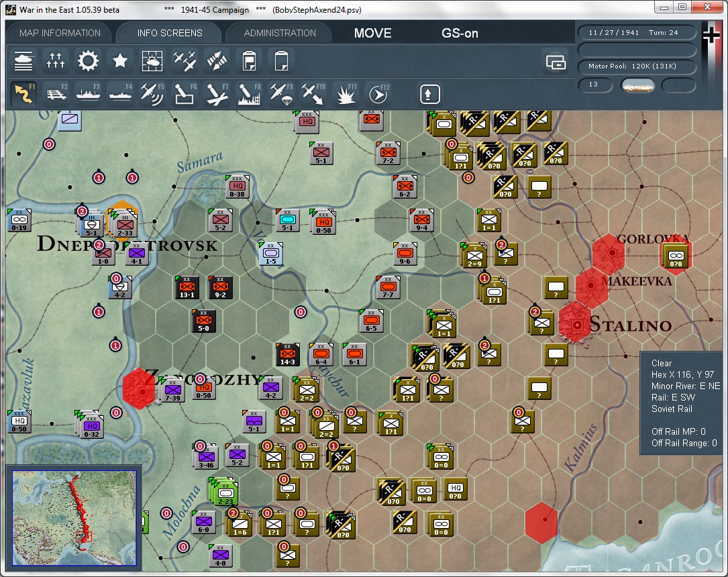Click the German cross flag side indicator
The width and height of the screenshot is (728, 577).
tap(711, 36)
